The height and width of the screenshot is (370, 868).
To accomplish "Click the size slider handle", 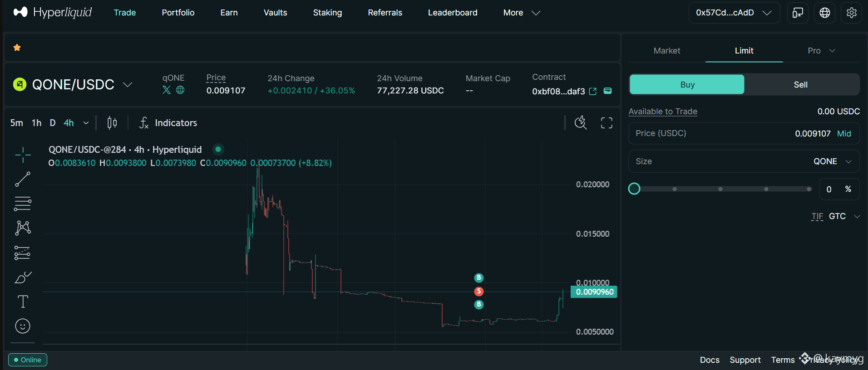I will [x=634, y=189].
